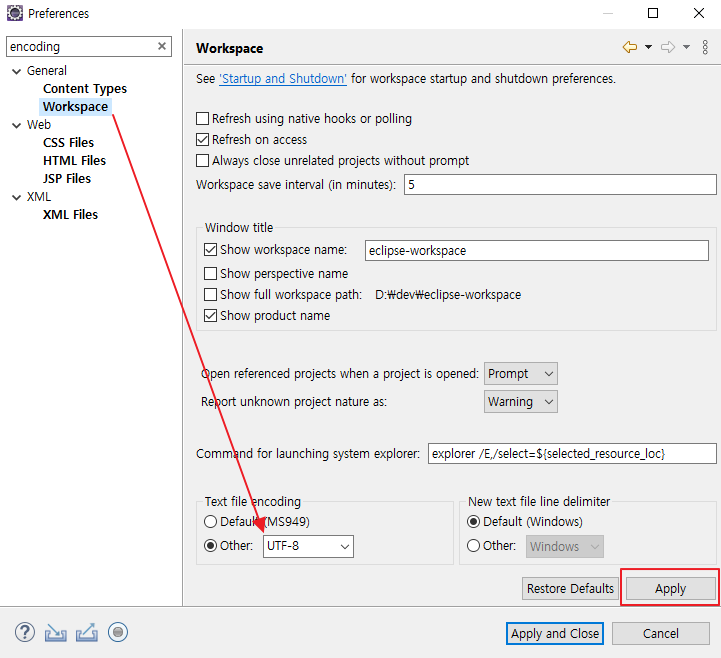Click the Forward navigation arrow
This screenshot has height=658, width=721.
pyautogui.click(x=668, y=47)
